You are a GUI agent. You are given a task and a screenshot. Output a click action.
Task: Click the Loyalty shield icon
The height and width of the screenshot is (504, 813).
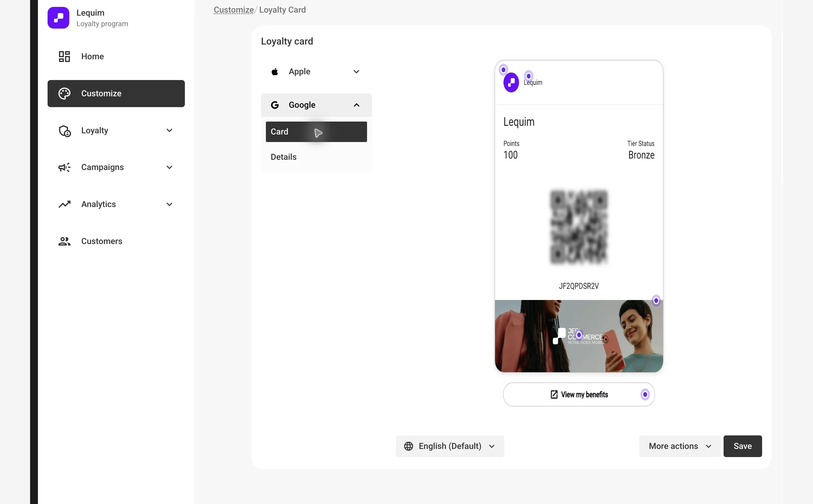(x=65, y=131)
